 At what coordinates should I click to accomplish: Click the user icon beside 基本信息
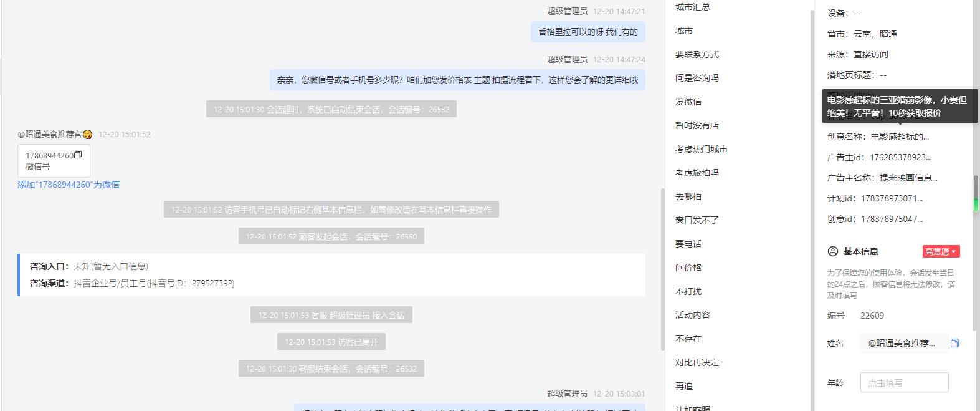click(x=832, y=251)
